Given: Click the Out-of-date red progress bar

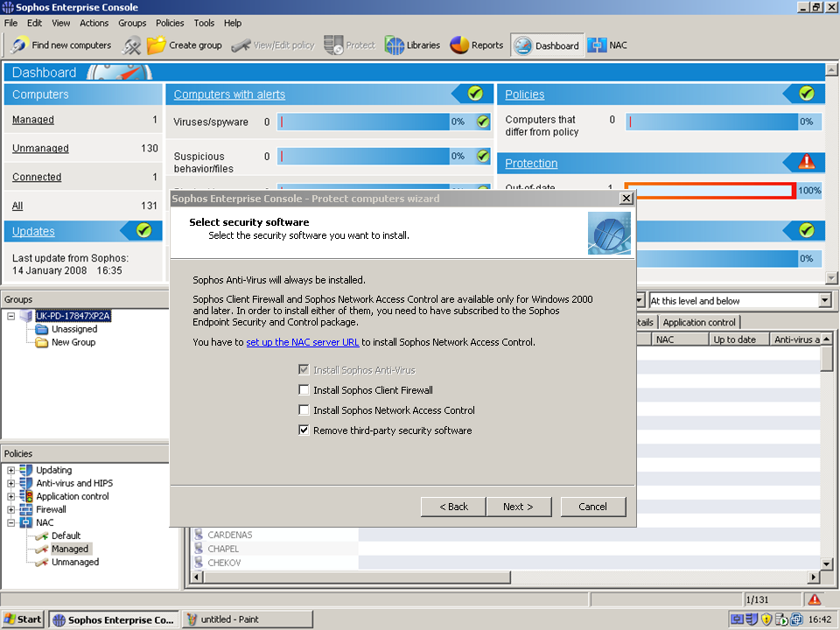Looking at the screenshot, I should click(710, 190).
